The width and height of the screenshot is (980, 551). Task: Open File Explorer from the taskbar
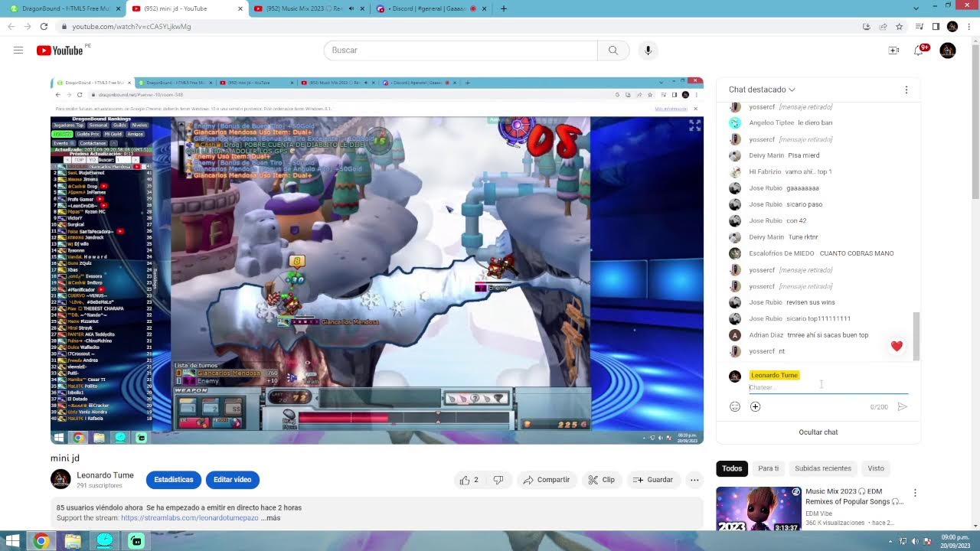pyautogui.click(x=73, y=541)
